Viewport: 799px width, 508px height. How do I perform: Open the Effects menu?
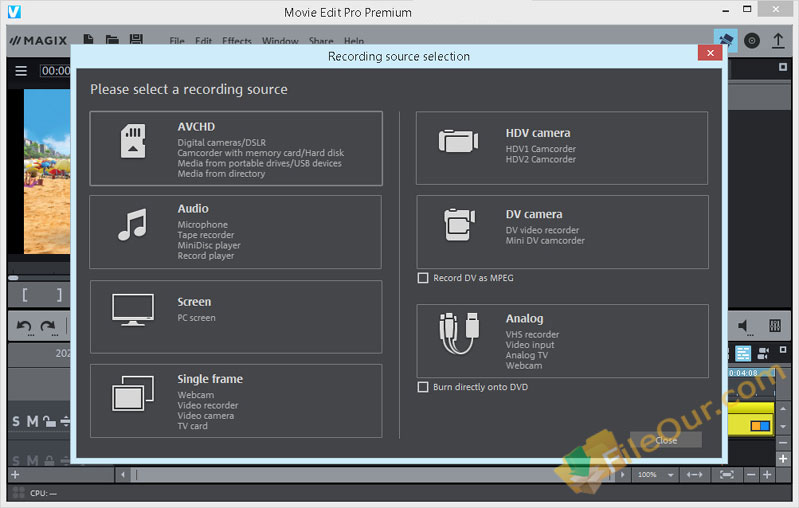pos(237,41)
